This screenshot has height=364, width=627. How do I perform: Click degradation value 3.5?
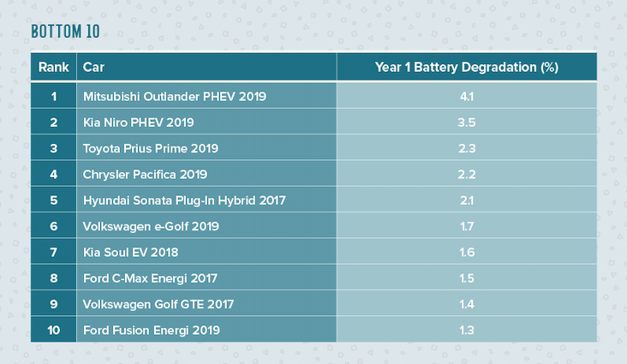point(467,122)
